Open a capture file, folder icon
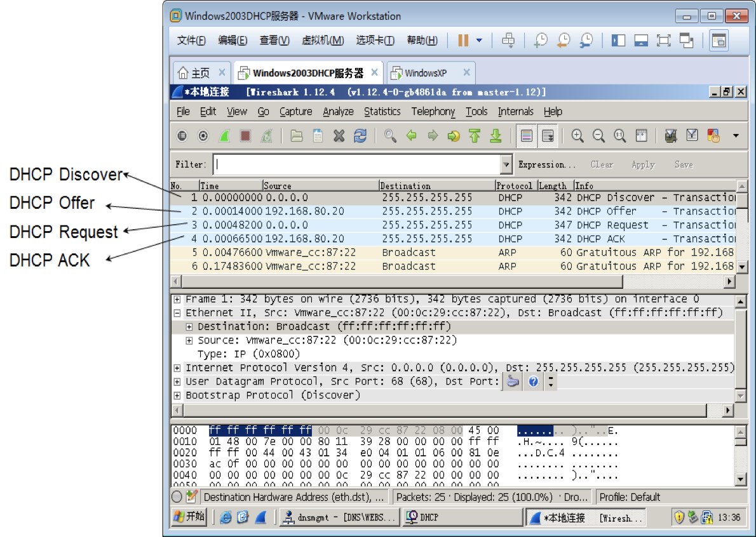This screenshot has width=756, height=537. 297,136
